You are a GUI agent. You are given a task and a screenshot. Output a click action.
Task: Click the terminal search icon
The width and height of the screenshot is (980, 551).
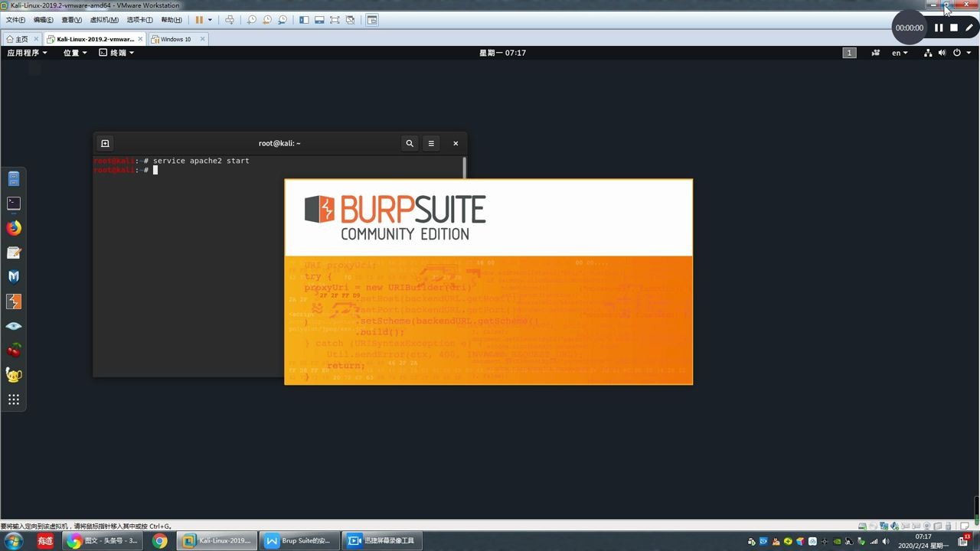coord(410,143)
